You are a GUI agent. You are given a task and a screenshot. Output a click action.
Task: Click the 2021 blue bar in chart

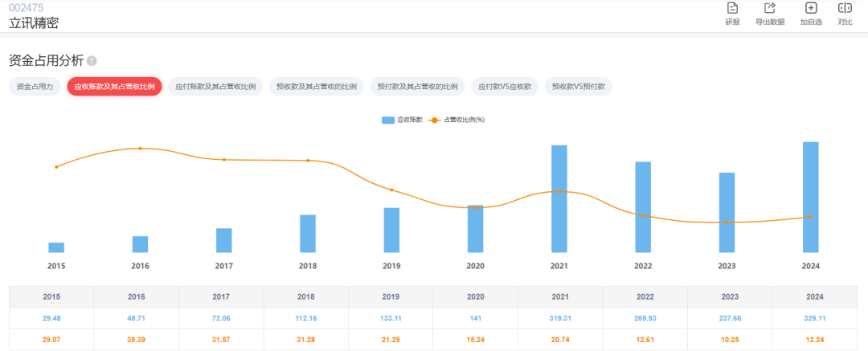click(x=559, y=198)
